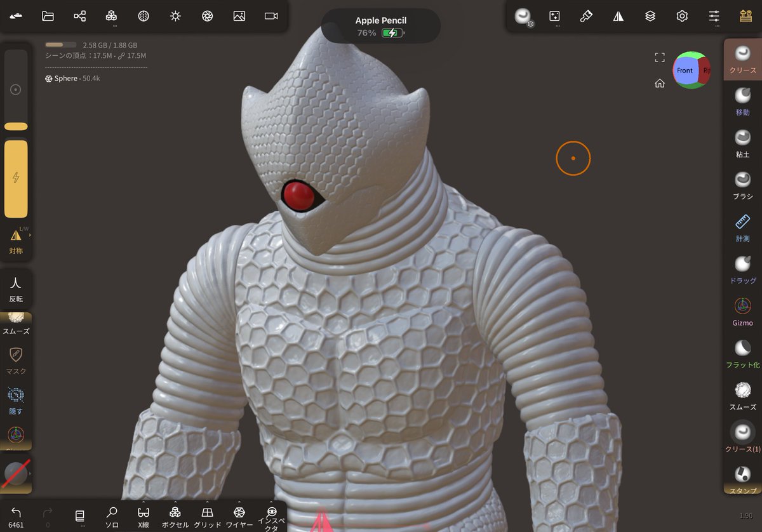Click the yellow intensity slider
This screenshot has width=762, height=532.
tap(16, 178)
